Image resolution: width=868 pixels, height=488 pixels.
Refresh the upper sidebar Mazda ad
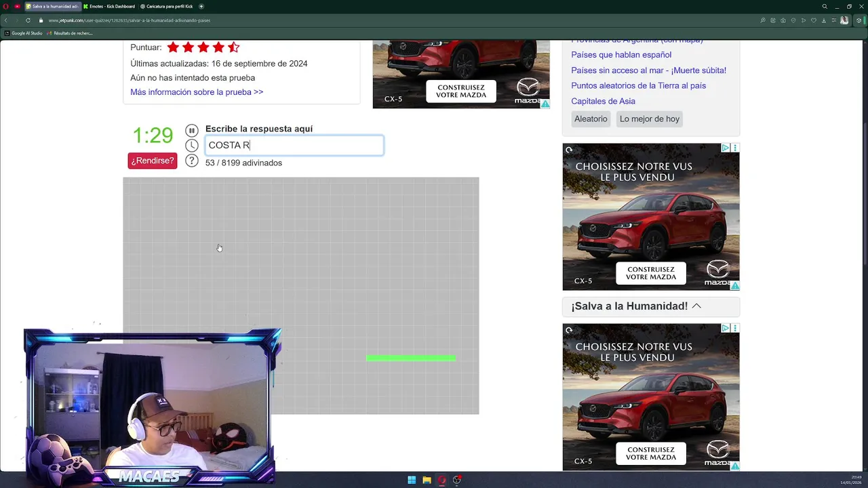pos(569,150)
